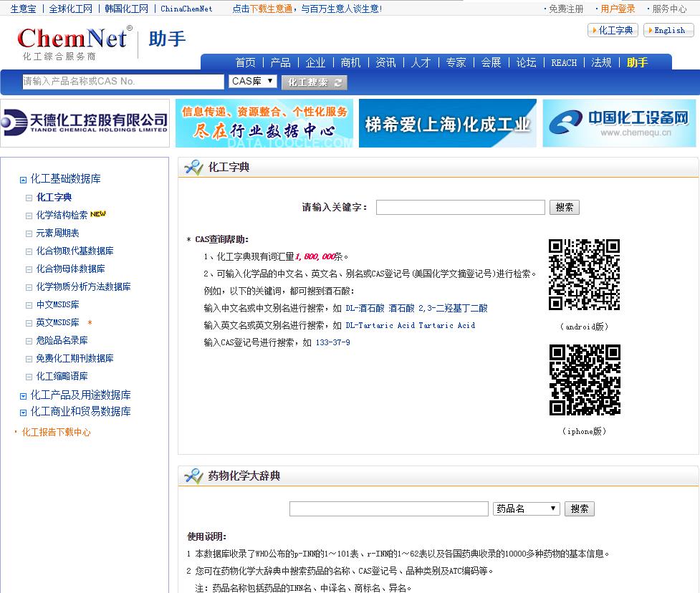Open the 论坛 nav tab
Viewport: 700px width, 593px height.
(527, 62)
